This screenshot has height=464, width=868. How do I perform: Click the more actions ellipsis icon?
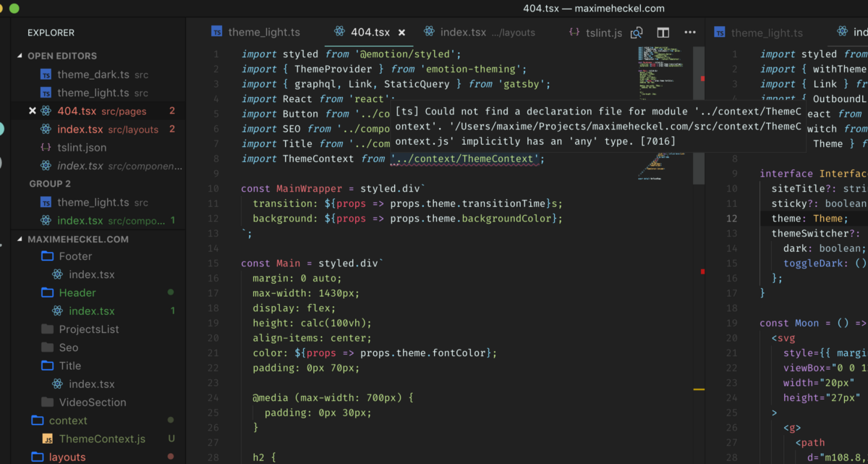click(x=689, y=32)
